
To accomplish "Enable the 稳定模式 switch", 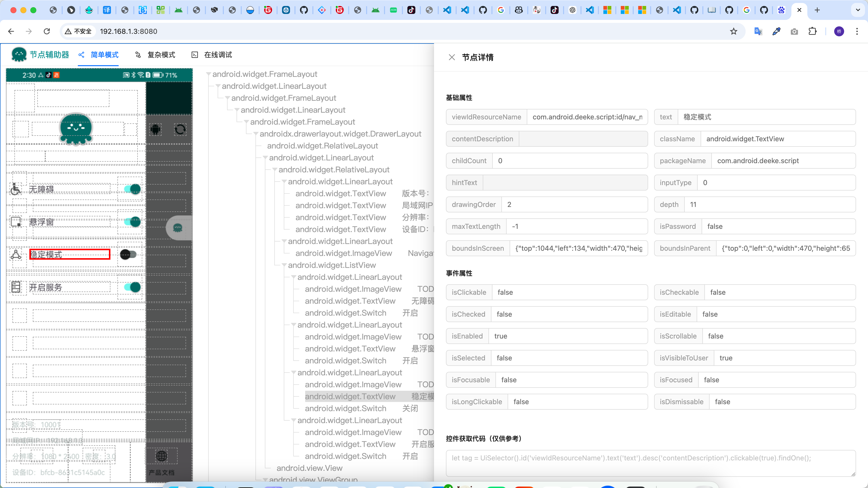I will [128, 254].
